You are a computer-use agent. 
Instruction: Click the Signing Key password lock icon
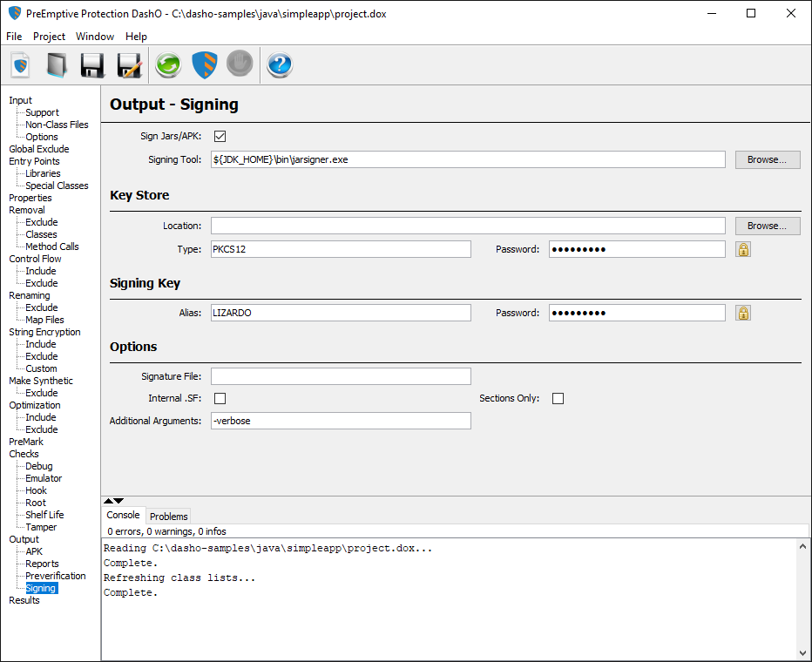(x=744, y=313)
